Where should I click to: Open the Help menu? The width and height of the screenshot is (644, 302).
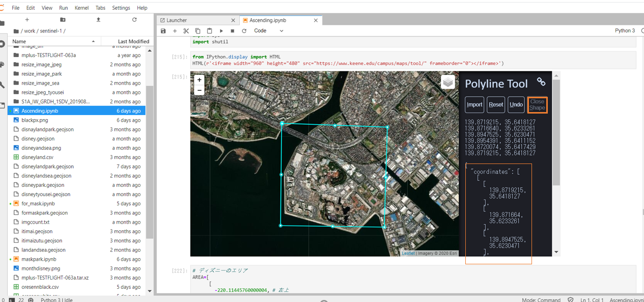click(x=142, y=8)
